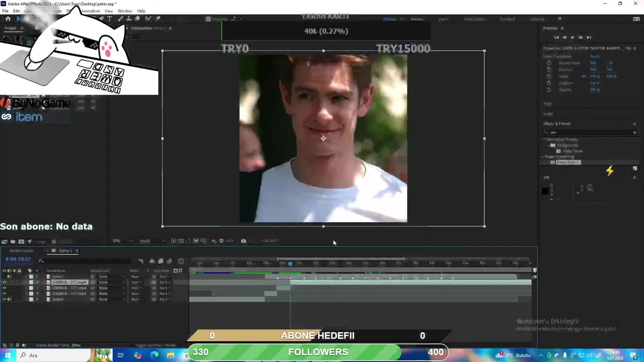Open the View menu
The height and width of the screenshot is (362, 644).
coord(109,11)
